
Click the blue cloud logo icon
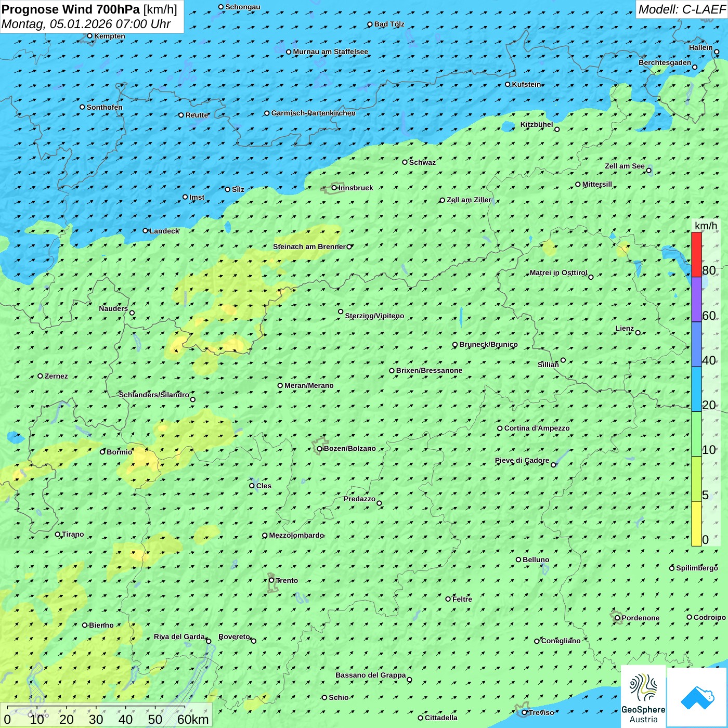point(697,697)
